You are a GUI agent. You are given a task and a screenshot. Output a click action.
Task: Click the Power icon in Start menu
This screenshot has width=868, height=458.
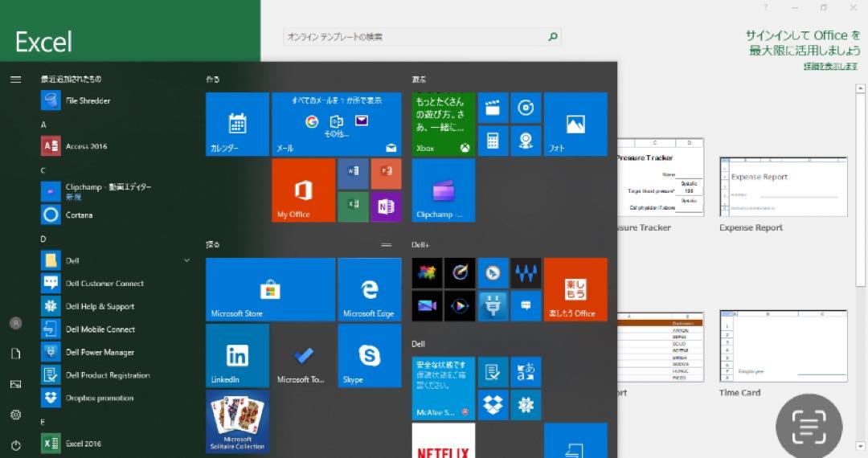[15, 444]
